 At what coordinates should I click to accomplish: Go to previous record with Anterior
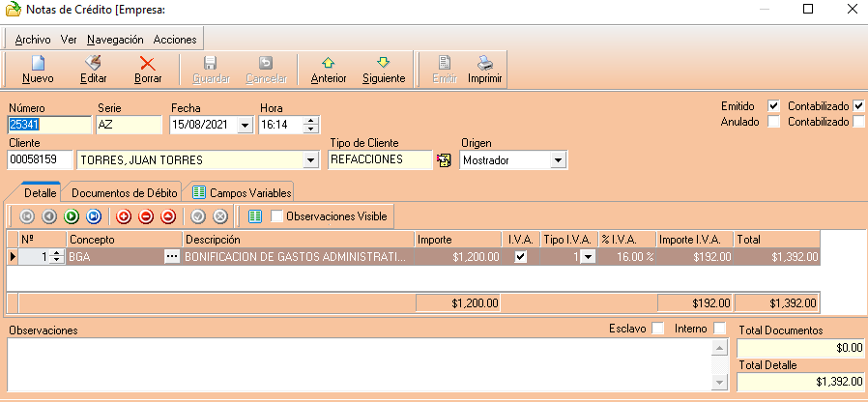coord(328,63)
